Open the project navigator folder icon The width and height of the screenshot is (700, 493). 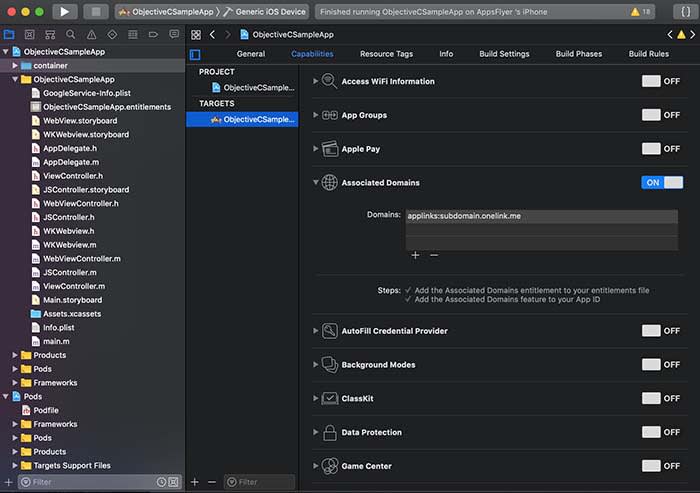coord(9,34)
